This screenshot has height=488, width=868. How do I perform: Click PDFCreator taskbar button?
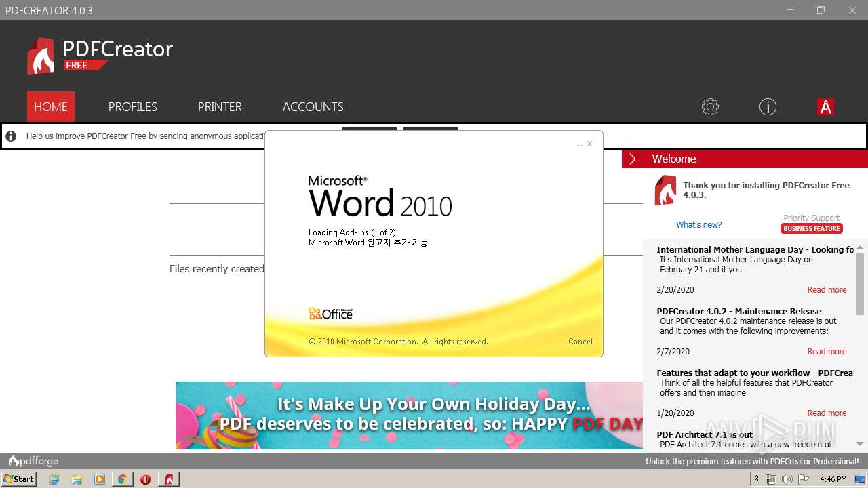tap(169, 479)
